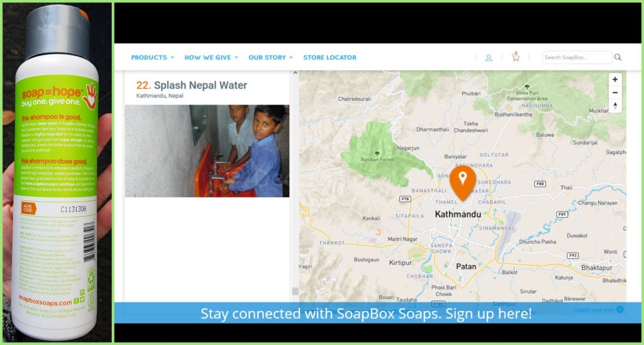Open the Splash Nepal Water heading
Viewport: 644px width, 345px height.
point(192,85)
